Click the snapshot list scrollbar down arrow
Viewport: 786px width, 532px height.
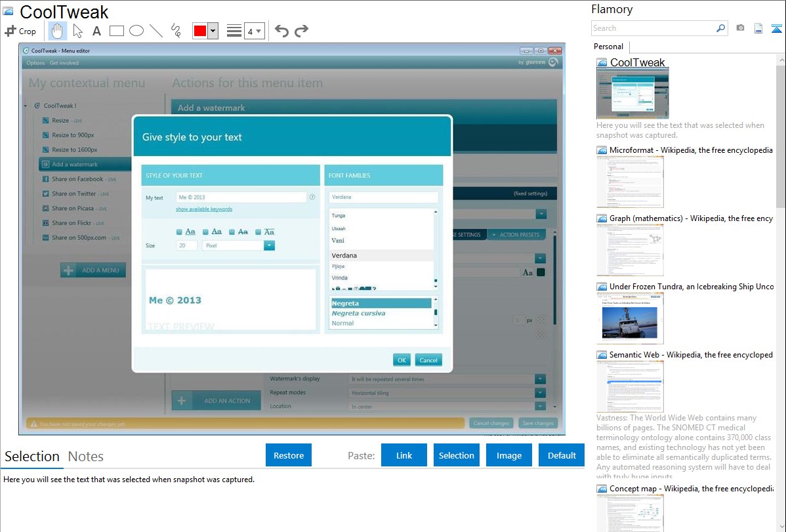pyautogui.click(x=781, y=527)
